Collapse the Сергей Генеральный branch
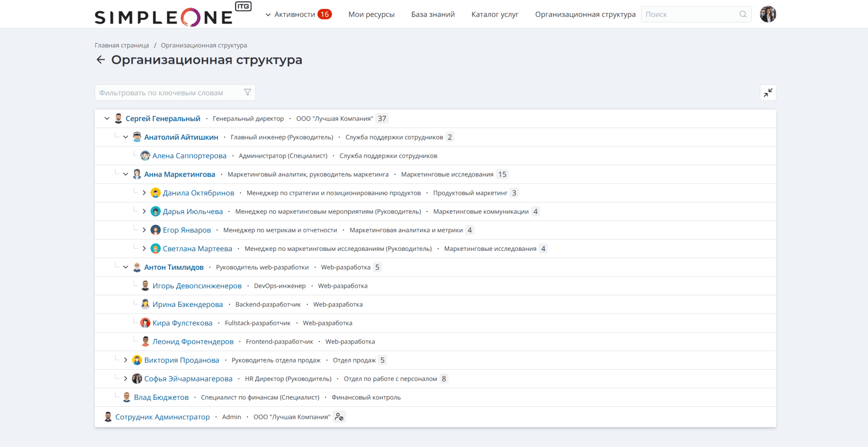The image size is (868, 447). 107,118
